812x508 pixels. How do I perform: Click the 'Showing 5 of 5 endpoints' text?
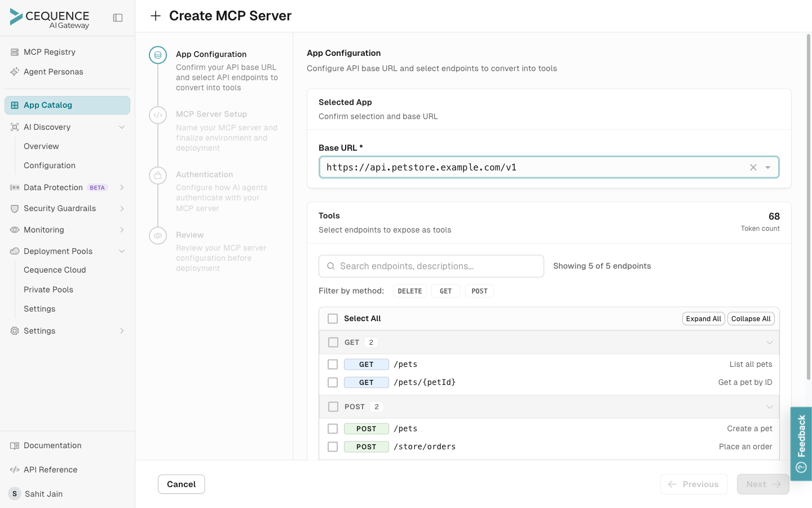coord(602,266)
